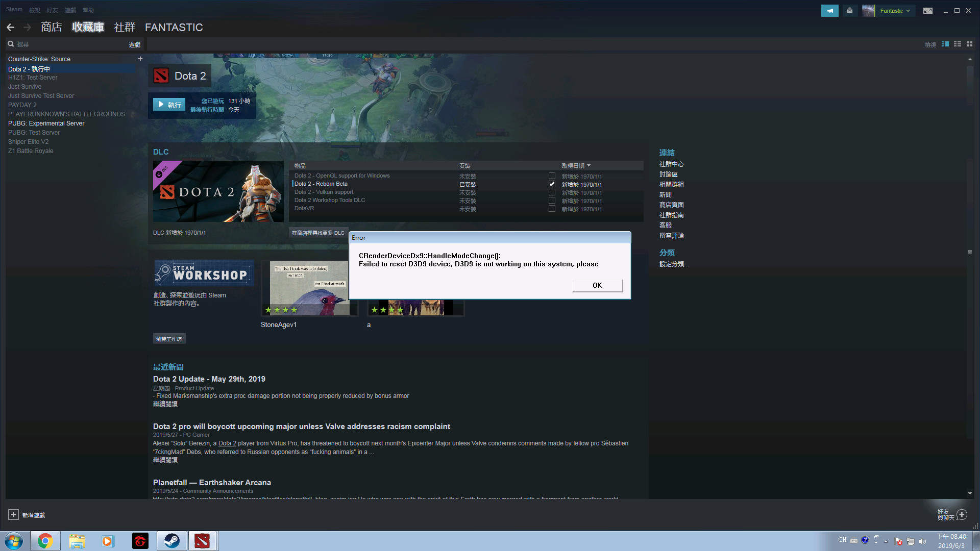980x551 pixels.
Task: Open the inbox envelope icon
Action: 849,11
